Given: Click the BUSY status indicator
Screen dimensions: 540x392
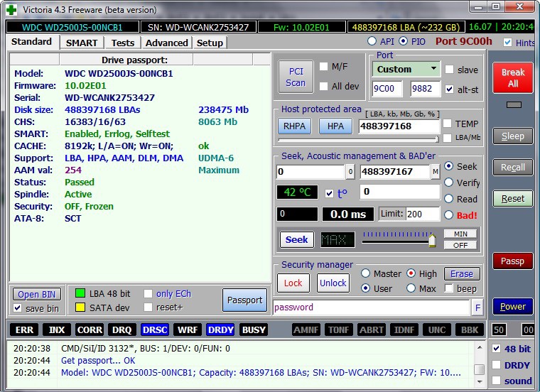Looking at the screenshot, I should coord(254,330).
